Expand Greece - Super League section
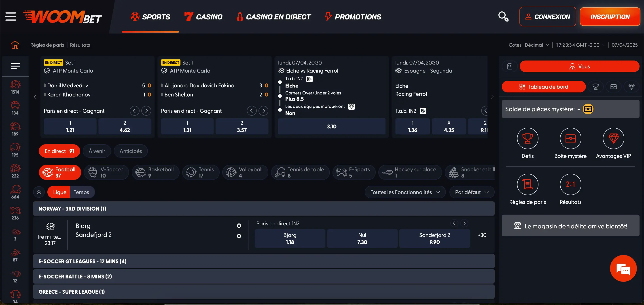Screen dimensions: 644x305 (x=264, y=292)
